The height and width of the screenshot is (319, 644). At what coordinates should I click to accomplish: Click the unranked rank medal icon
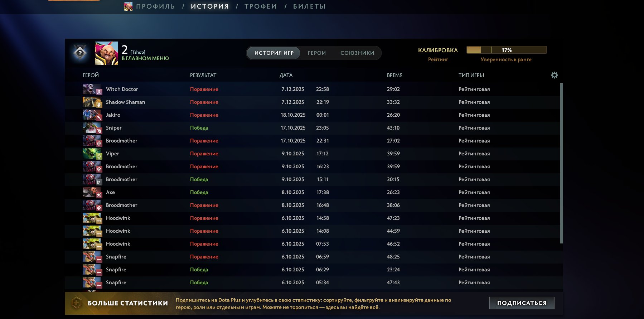coord(80,53)
